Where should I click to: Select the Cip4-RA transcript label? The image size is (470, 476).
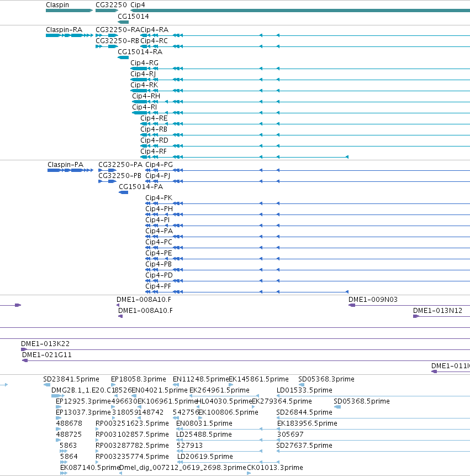pos(154,30)
